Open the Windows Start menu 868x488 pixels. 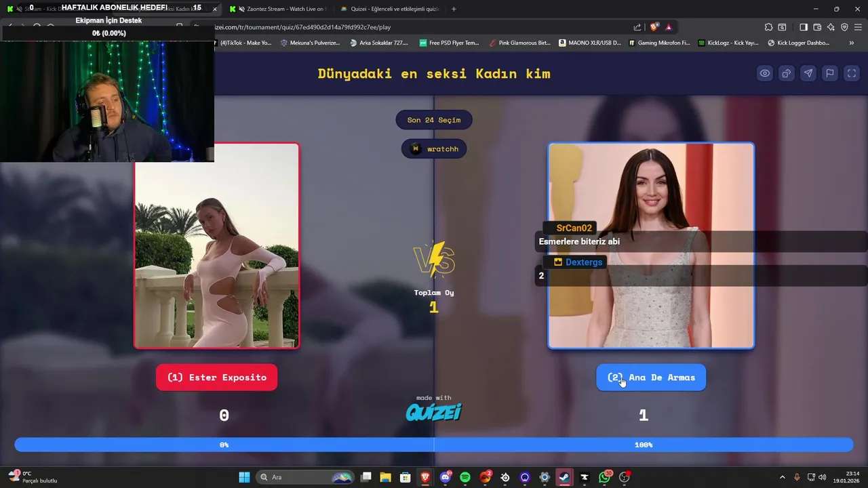(244, 477)
